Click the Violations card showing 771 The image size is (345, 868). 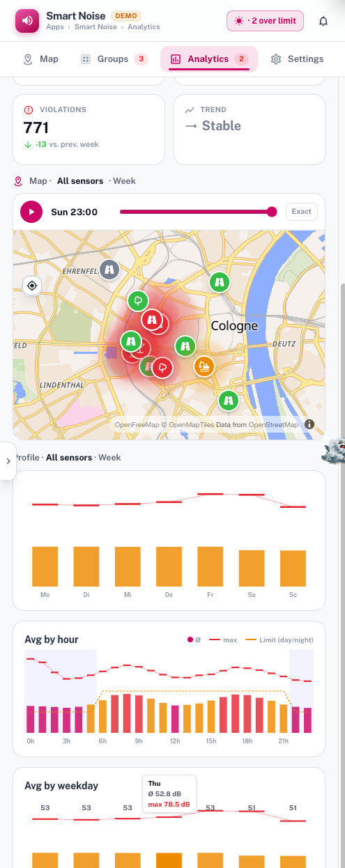pyautogui.click(x=89, y=130)
